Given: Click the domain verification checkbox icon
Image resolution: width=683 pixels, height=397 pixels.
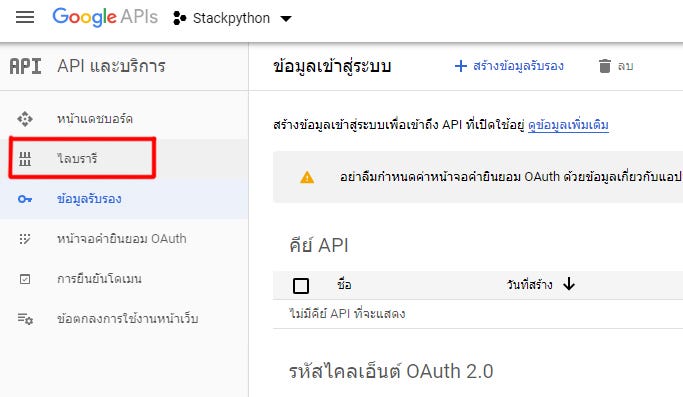Looking at the screenshot, I should click(25, 279).
